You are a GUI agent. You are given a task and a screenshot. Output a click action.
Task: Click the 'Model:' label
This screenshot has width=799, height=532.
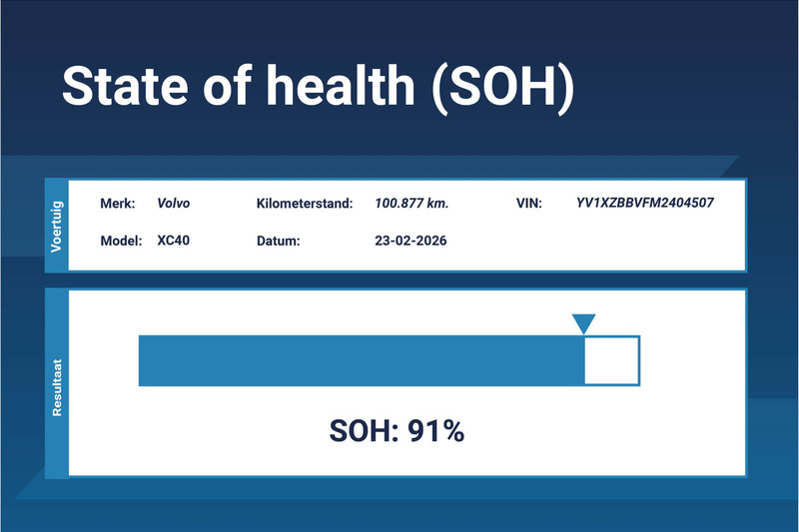tap(121, 242)
